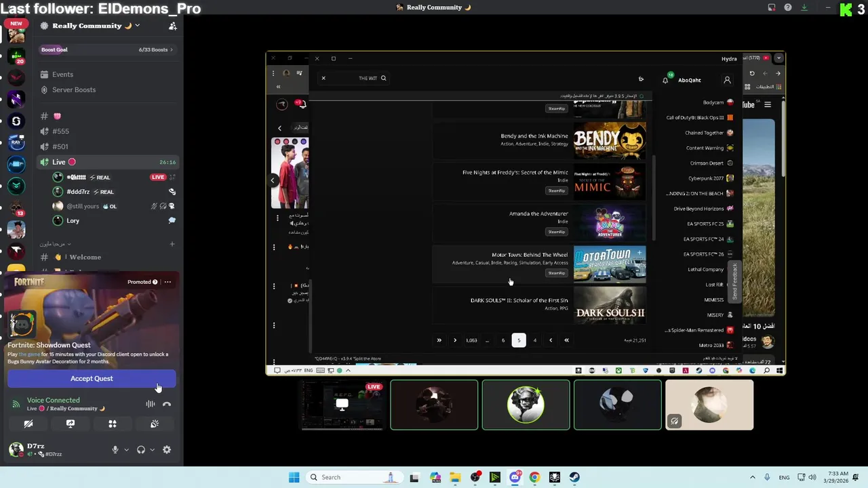Select the pig emoji text channel
Image resolution: width=868 pixels, height=488 pixels.
pos(106,117)
